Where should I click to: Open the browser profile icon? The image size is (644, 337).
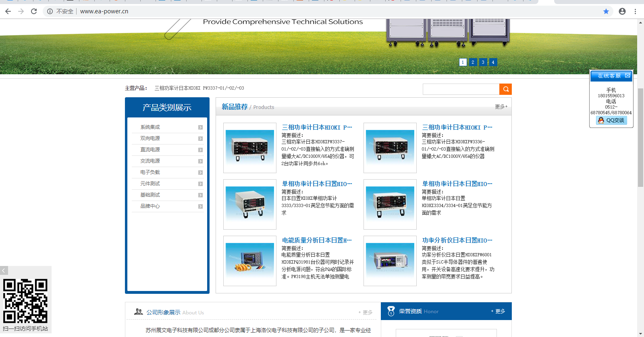tap(622, 11)
